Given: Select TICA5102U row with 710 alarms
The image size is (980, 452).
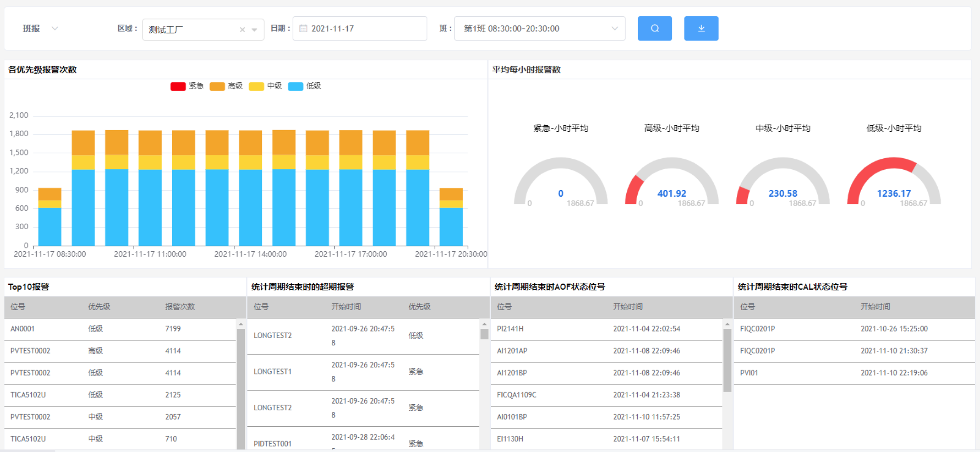Looking at the screenshot, I should pyautogui.click(x=120, y=439).
